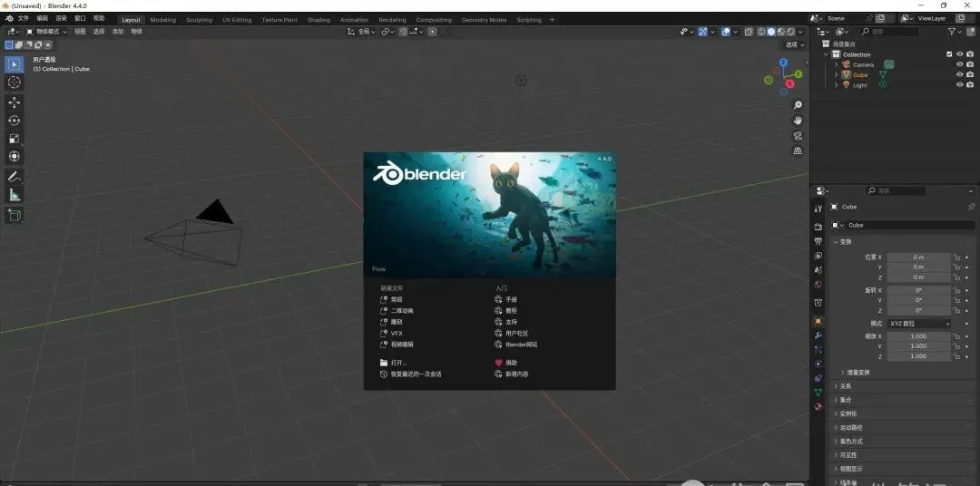This screenshot has height=486, width=980.
Task: Select the Annotate tool
Action: (15, 177)
